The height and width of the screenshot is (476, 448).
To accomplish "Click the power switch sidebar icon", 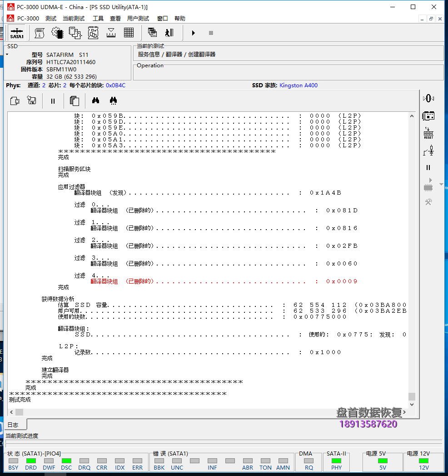I will 428,150.
